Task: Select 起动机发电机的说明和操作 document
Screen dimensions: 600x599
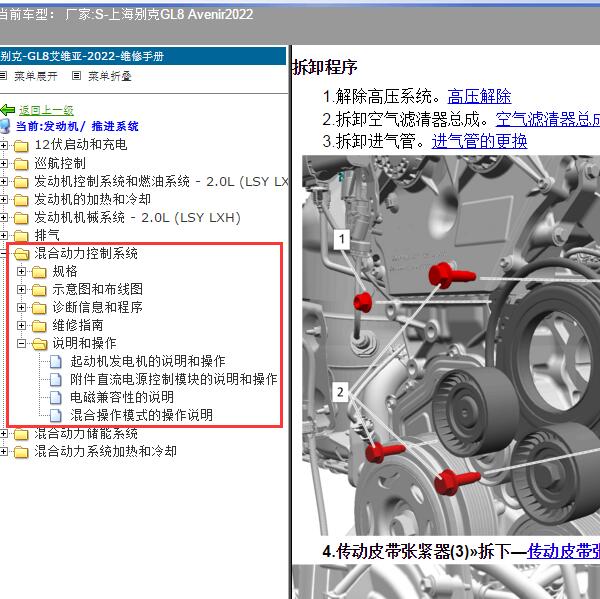Action: pyautogui.click(x=148, y=361)
